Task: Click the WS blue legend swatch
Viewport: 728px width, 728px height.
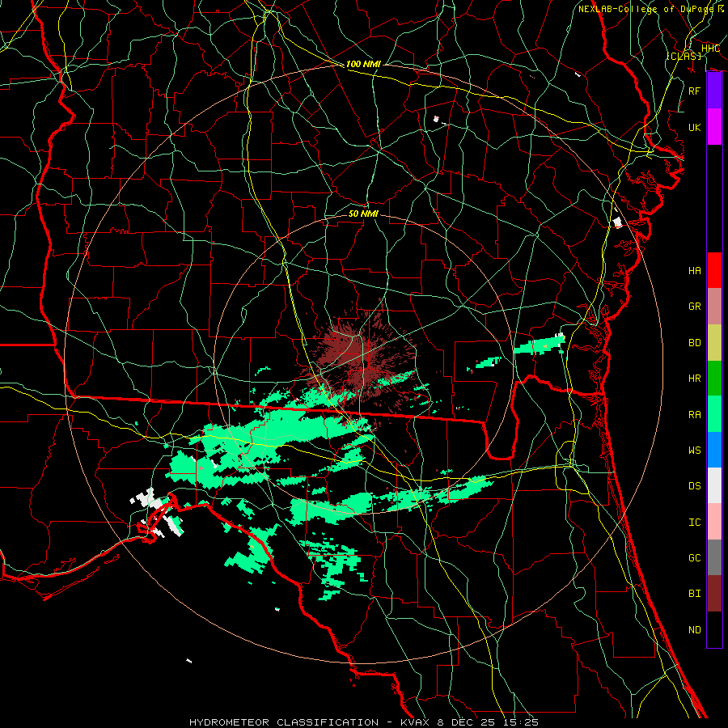Action: [714, 450]
